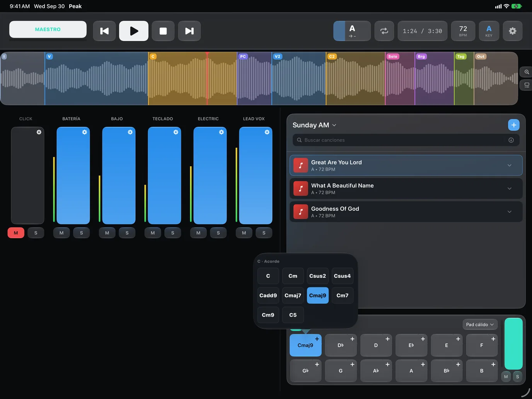The width and height of the screenshot is (532, 399).
Task: Stop playback with the stop button
Action: [x=163, y=31]
